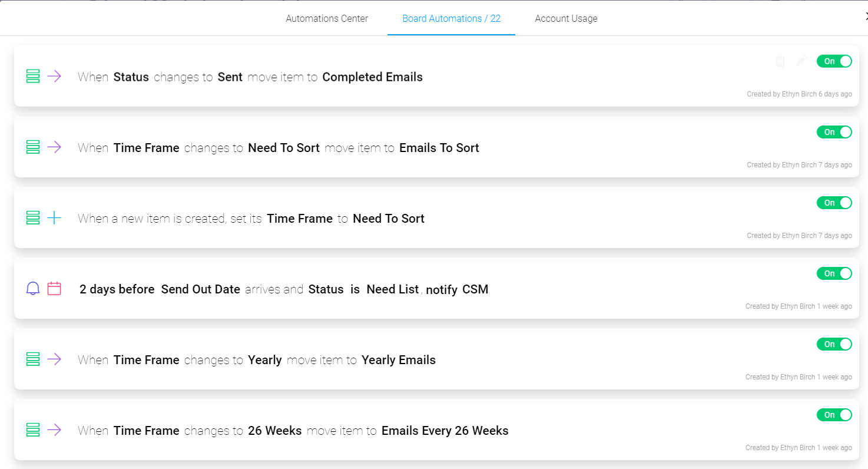
Task: Disable the Emails Every 26 Weeks toggle
Action: (x=834, y=415)
